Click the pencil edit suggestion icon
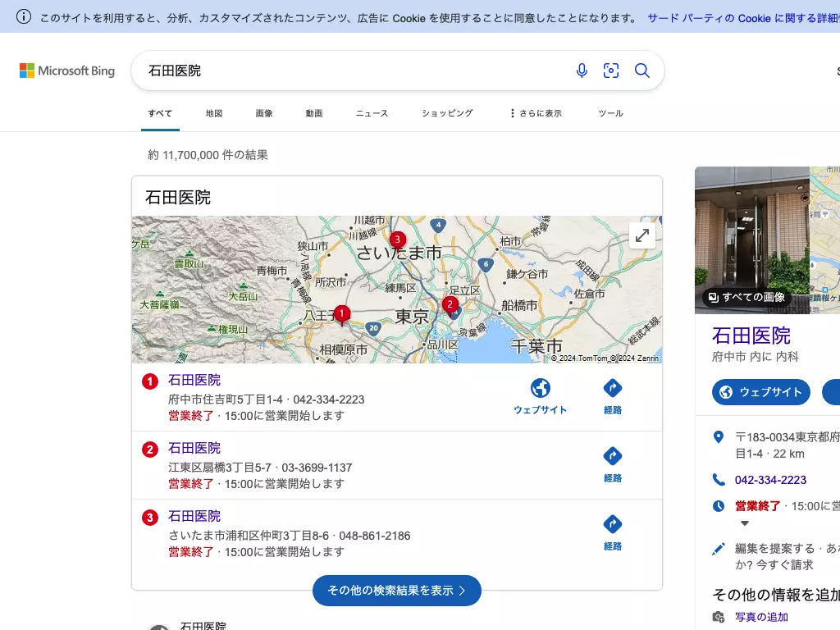Image resolution: width=840 pixels, height=630 pixels. (x=719, y=549)
